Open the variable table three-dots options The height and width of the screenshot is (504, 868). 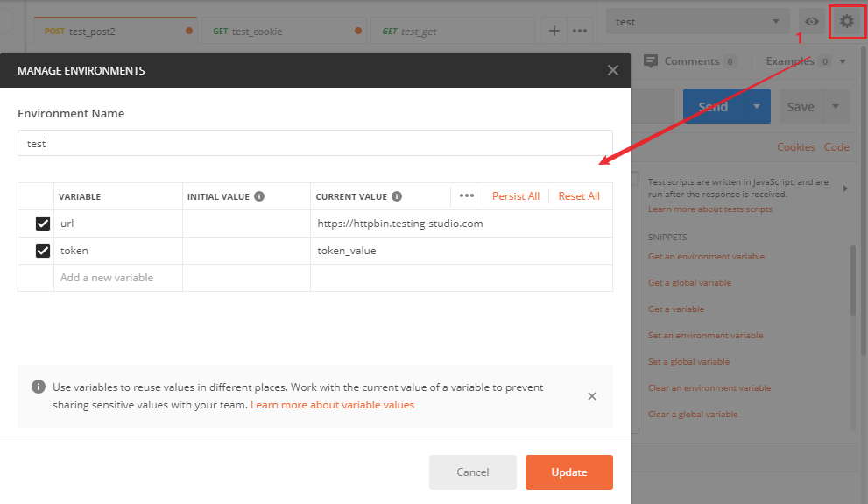[x=467, y=195]
